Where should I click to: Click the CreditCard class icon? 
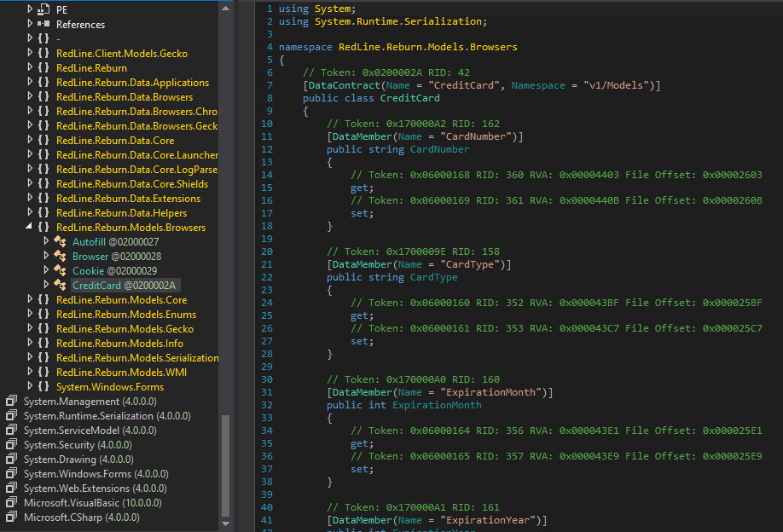(x=61, y=286)
